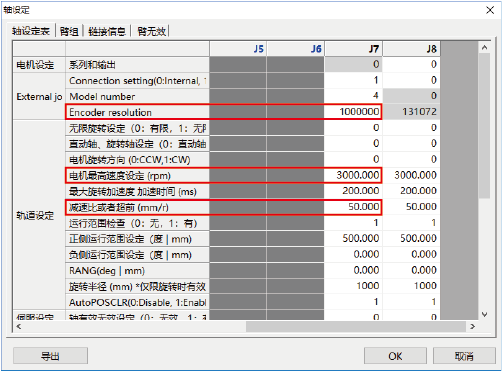
Task: Select J7 电机最高速度设定 value 3000.000
Action: (353, 175)
